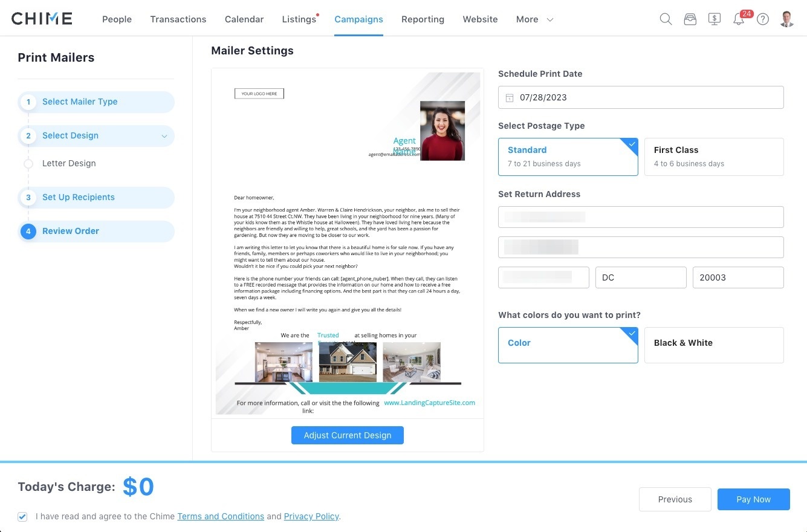Check the Terms and Conditions agreement checkbox

click(x=22, y=516)
